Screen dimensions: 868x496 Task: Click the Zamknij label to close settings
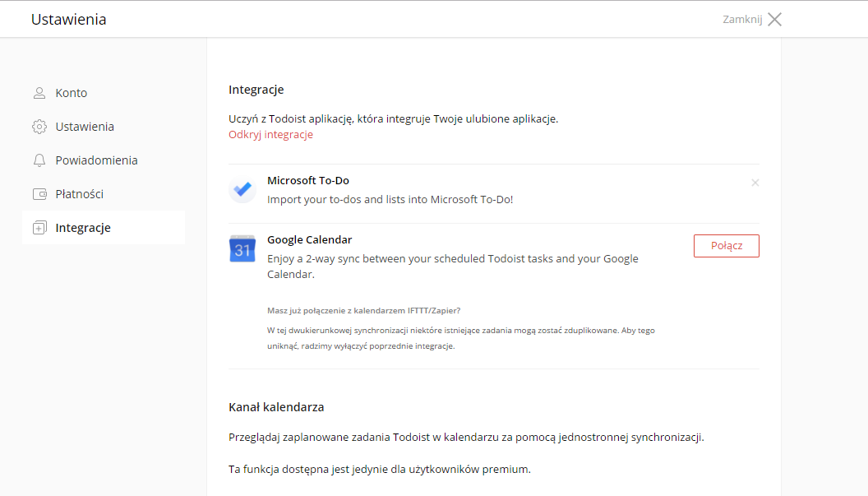pos(742,20)
